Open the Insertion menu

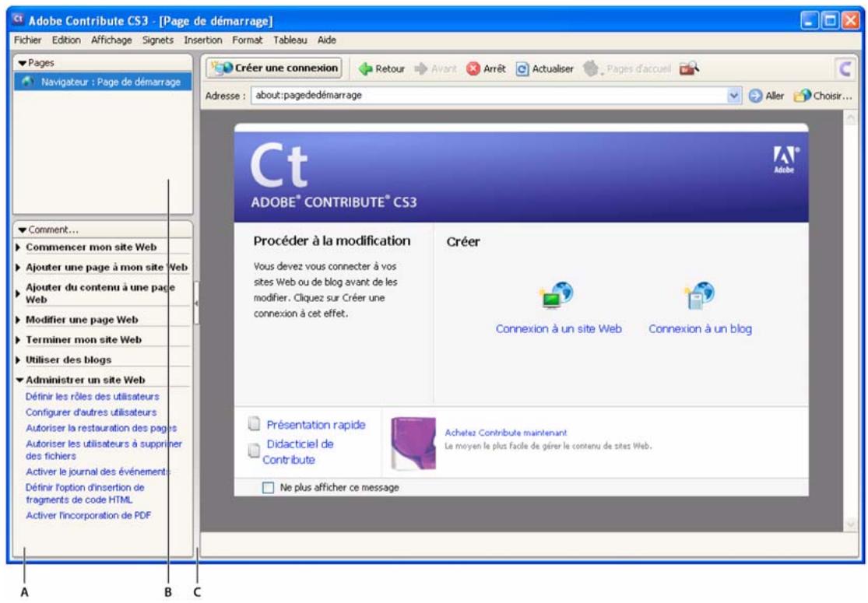202,40
